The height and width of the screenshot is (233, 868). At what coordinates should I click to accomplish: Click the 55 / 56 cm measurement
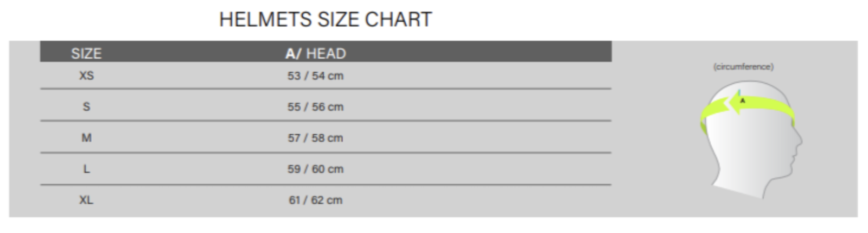point(315,106)
